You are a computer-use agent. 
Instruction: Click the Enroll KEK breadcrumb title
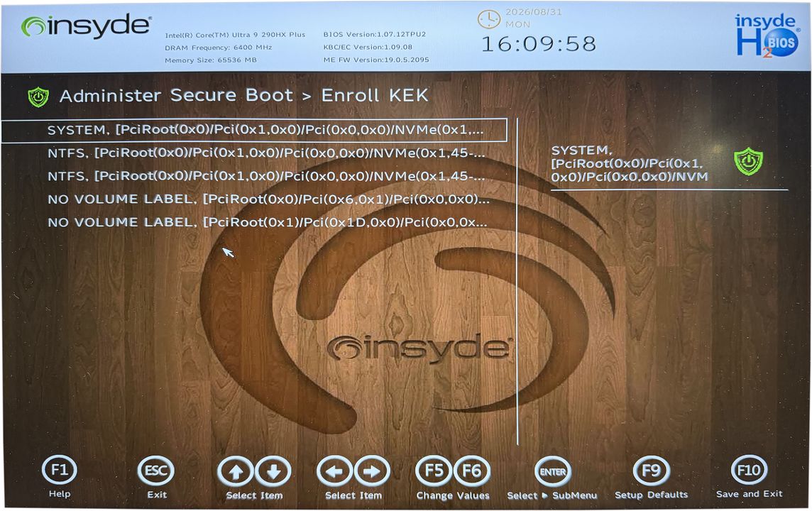point(375,95)
